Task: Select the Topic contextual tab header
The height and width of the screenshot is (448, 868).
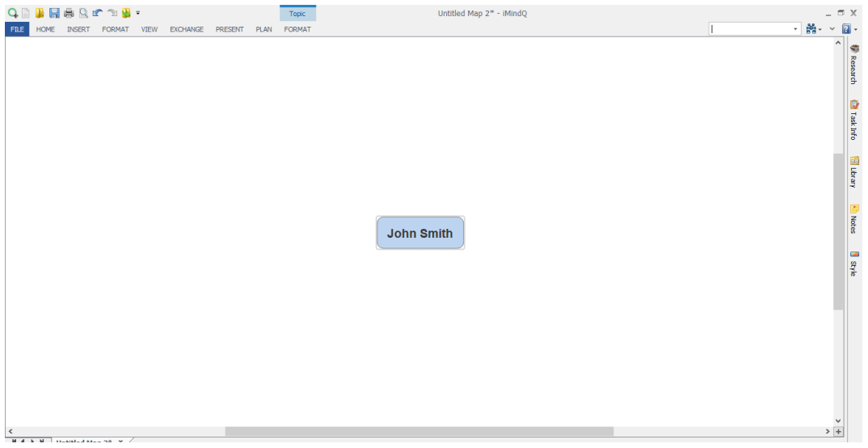Action: (297, 13)
